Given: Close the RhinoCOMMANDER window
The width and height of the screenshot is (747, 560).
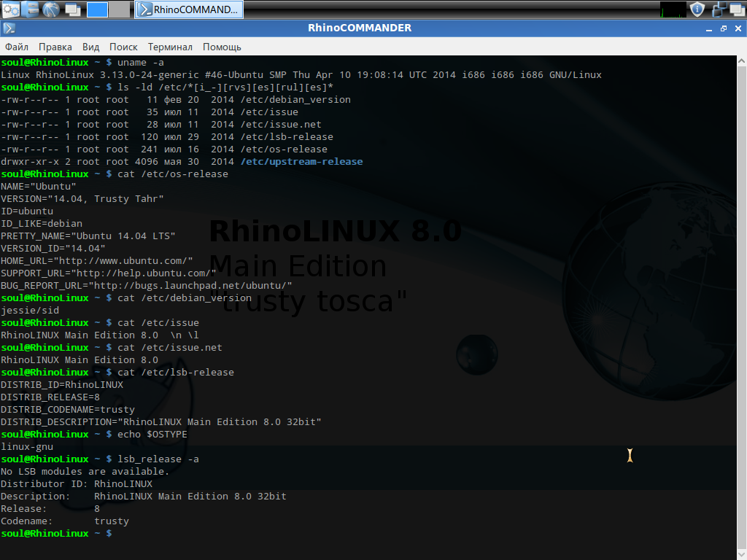Looking at the screenshot, I should coord(738,28).
